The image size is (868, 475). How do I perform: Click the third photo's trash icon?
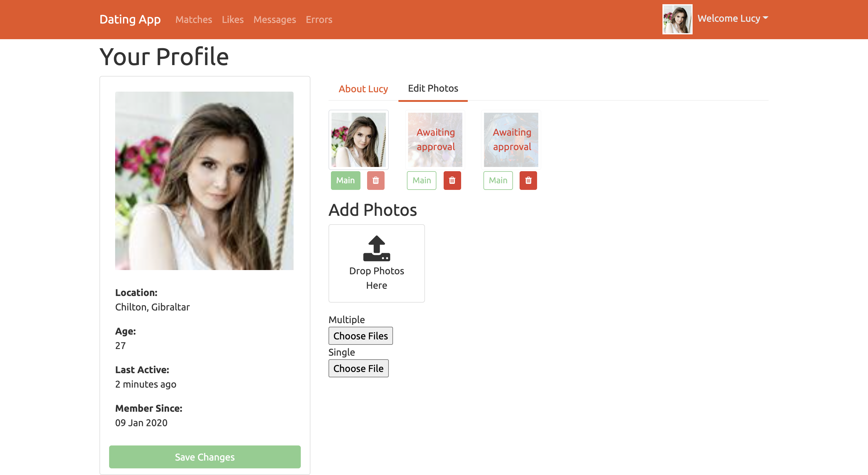click(528, 180)
